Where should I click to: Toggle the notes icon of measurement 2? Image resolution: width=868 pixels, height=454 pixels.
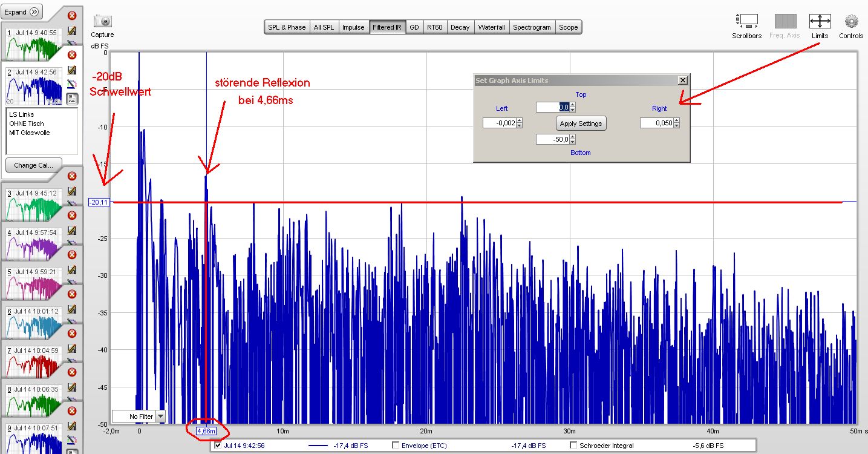pyautogui.click(x=72, y=99)
